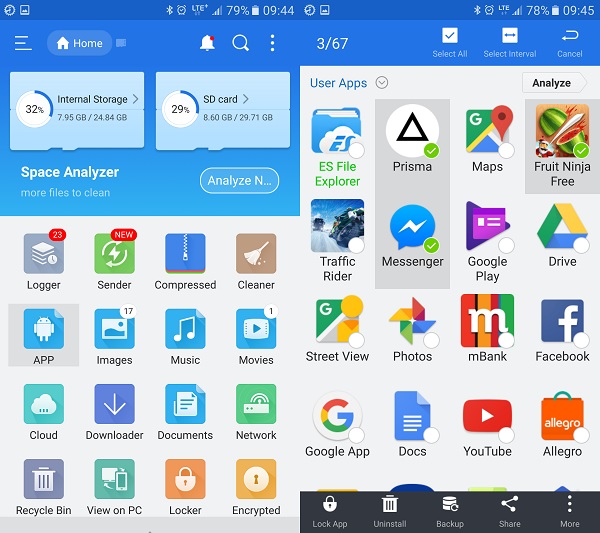Open the Images category

point(114,336)
